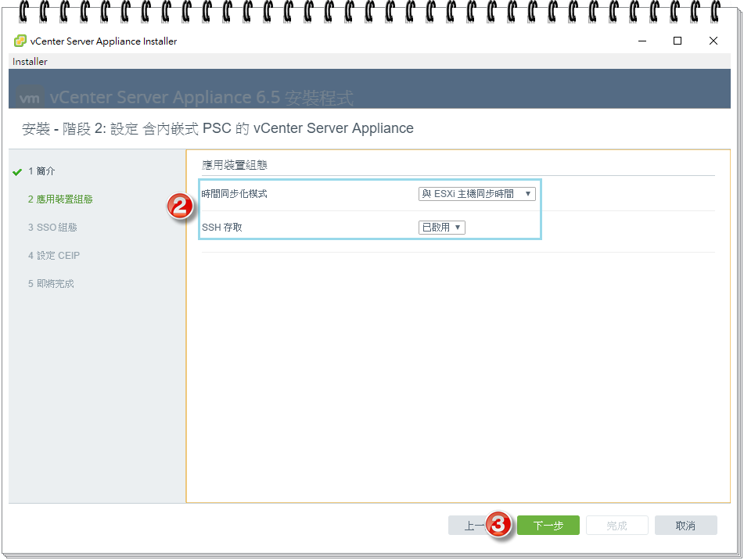Click the SSH 存取 label

pyautogui.click(x=222, y=228)
